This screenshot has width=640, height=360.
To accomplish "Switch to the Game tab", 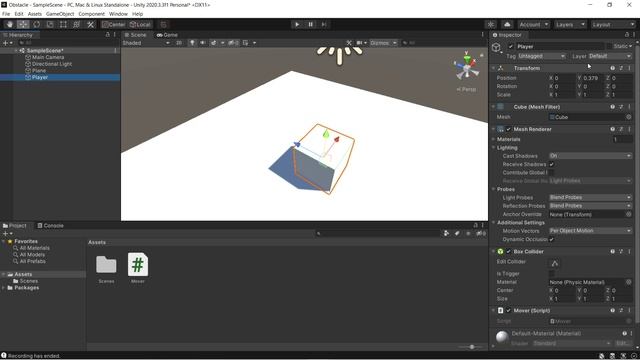I will (167, 35).
